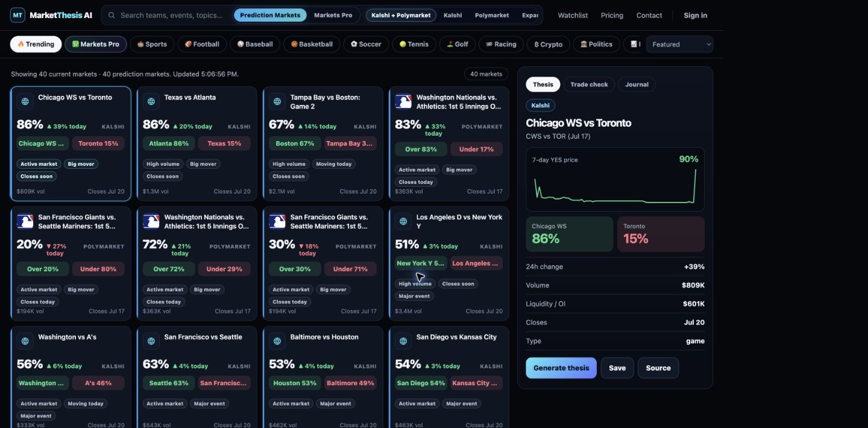Pick San Diego 54% outcome
This screenshot has width=868, height=428.
tap(421, 383)
